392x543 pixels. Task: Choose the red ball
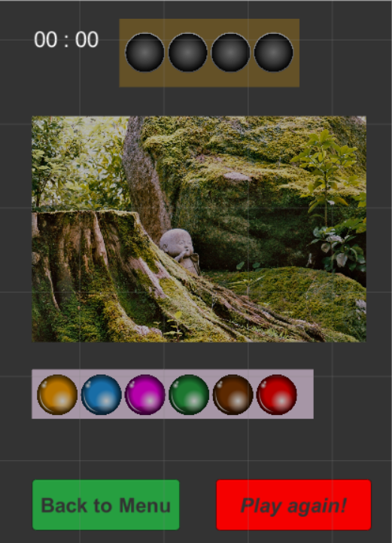point(276,395)
